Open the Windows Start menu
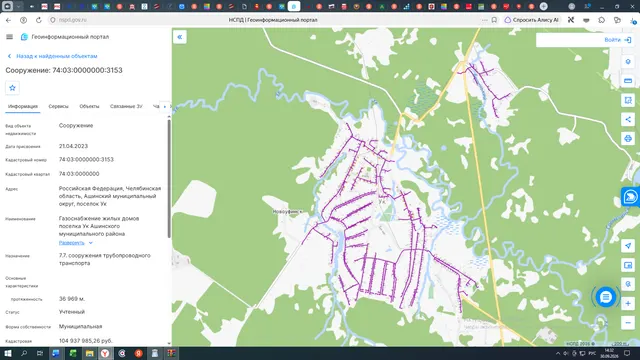640x360 pixels. click(7, 353)
